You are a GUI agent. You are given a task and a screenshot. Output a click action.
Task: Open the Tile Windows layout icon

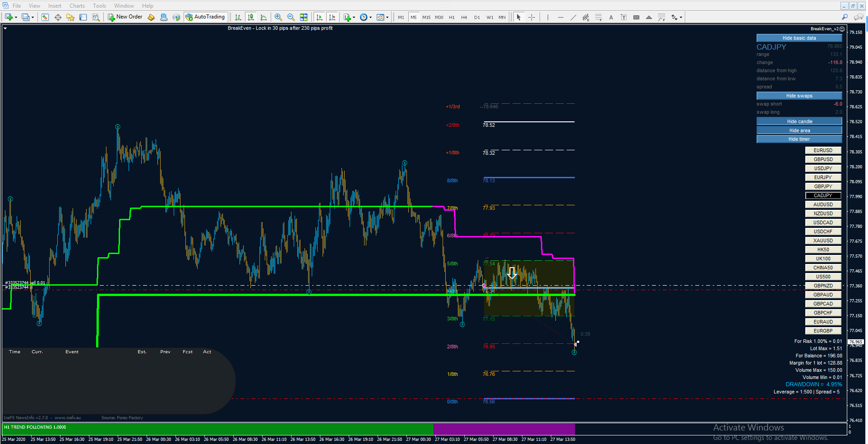click(x=304, y=17)
